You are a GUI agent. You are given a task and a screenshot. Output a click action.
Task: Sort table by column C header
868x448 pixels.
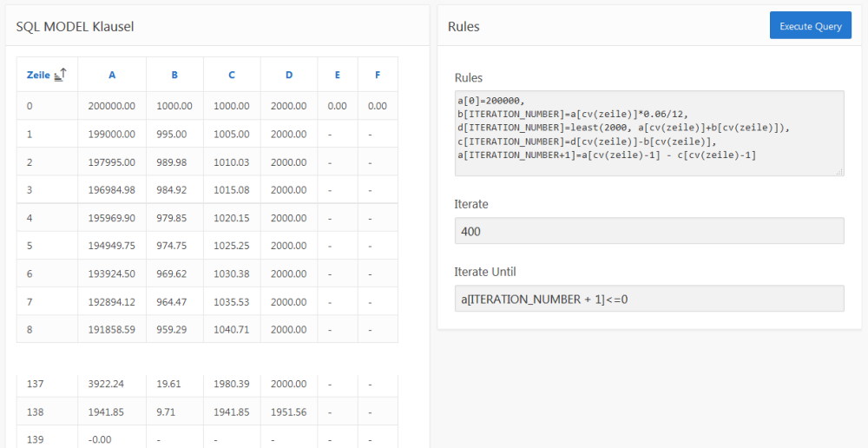tap(232, 75)
